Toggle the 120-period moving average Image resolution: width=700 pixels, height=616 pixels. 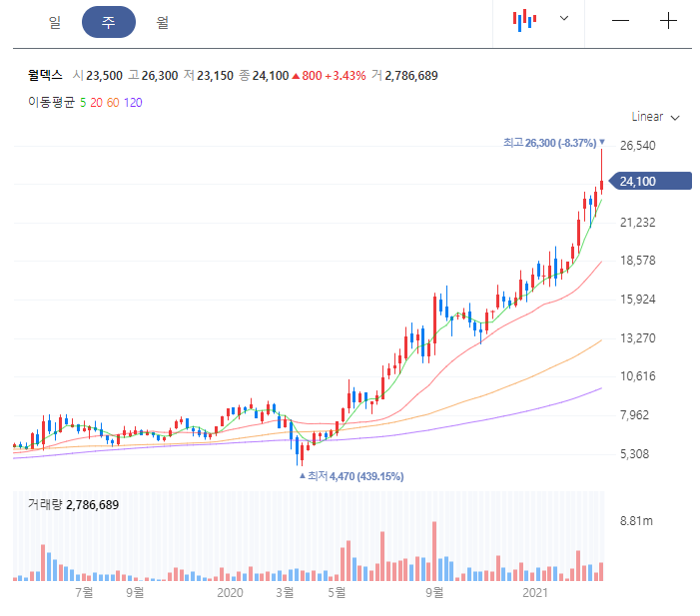(x=133, y=103)
